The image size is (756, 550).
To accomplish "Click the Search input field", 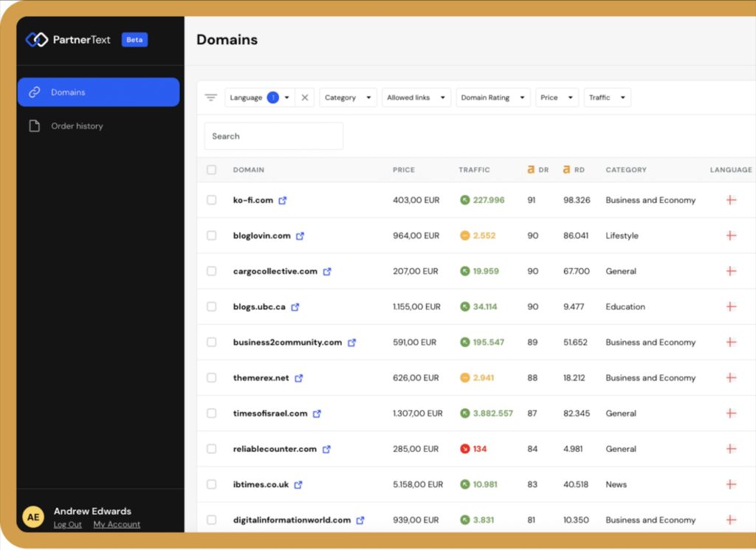I will [274, 137].
